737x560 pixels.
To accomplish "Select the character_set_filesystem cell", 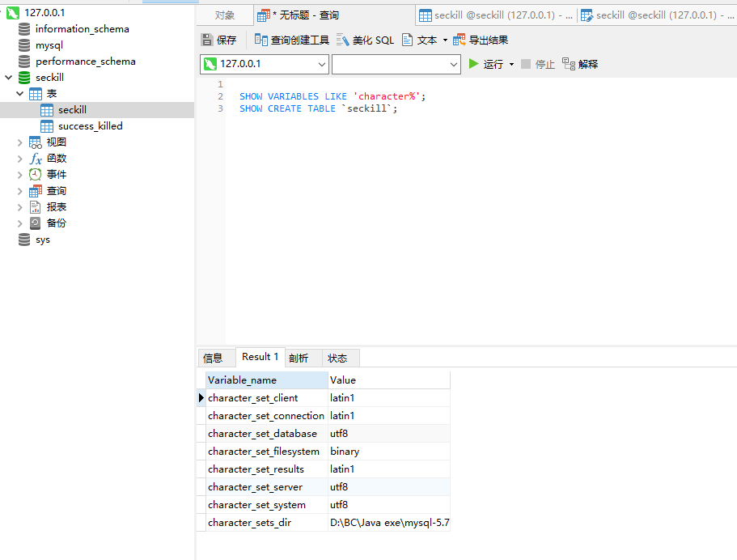I will pos(266,452).
